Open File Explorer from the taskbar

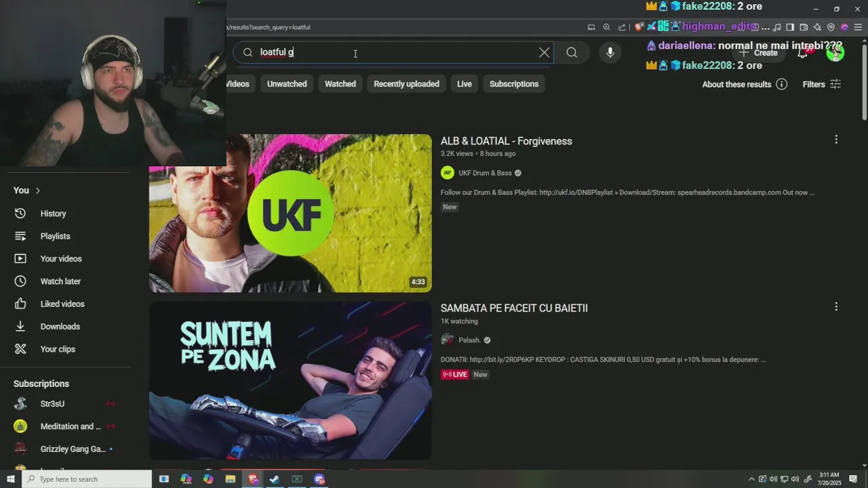click(x=231, y=479)
